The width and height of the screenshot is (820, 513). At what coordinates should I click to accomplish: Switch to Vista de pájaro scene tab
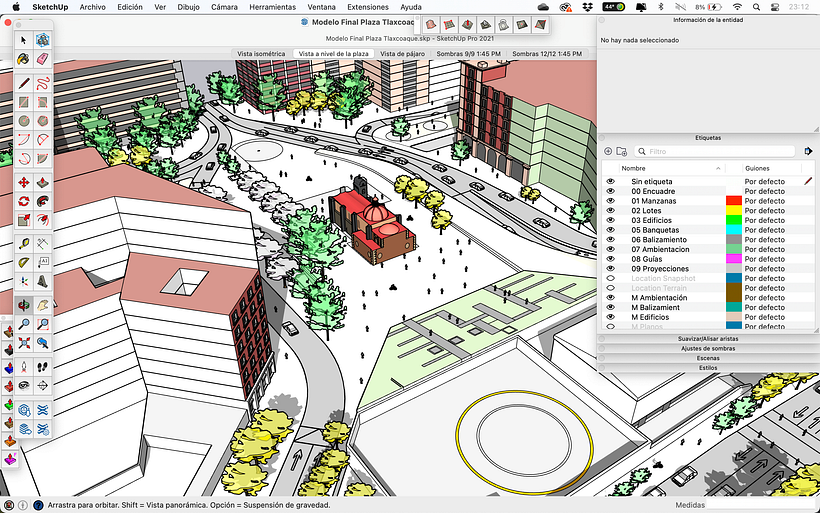(x=402, y=53)
